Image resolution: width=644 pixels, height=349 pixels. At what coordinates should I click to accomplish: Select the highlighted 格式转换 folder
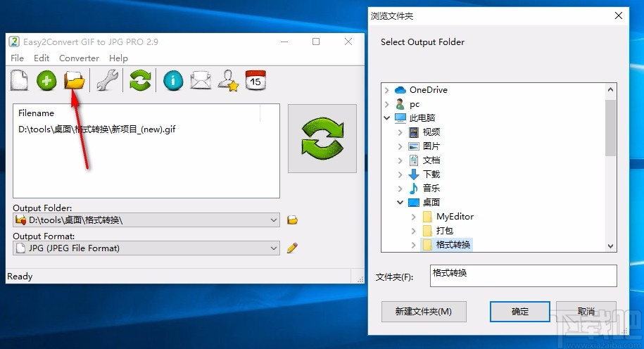453,245
